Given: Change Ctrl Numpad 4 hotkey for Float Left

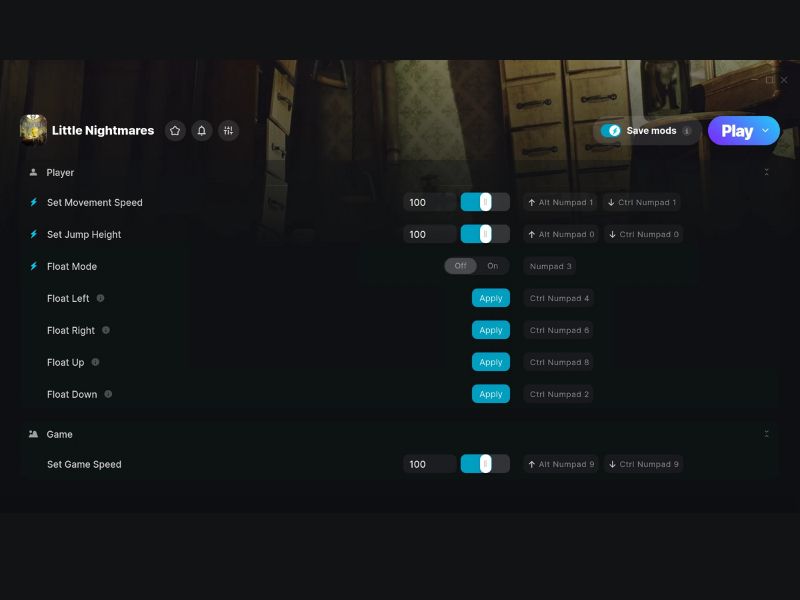Looking at the screenshot, I should 559,298.
